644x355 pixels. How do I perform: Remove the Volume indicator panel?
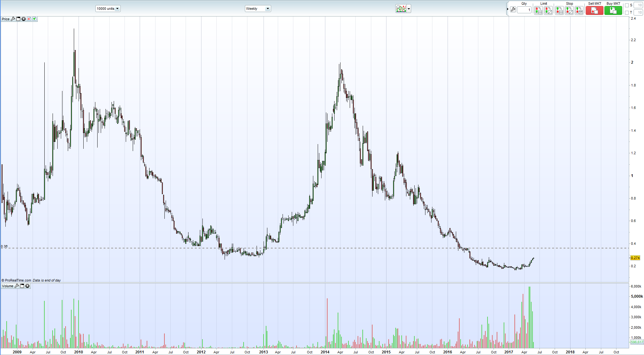click(28, 286)
